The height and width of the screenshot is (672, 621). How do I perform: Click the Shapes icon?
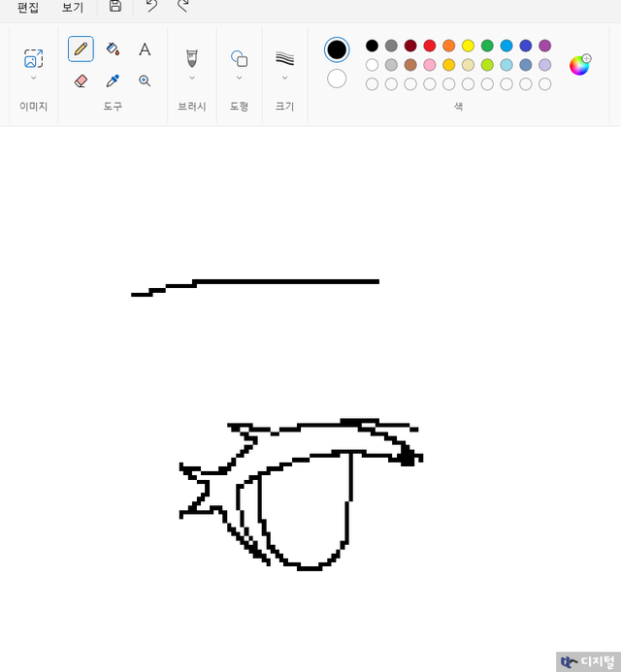pyautogui.click(x=240, y=58)
